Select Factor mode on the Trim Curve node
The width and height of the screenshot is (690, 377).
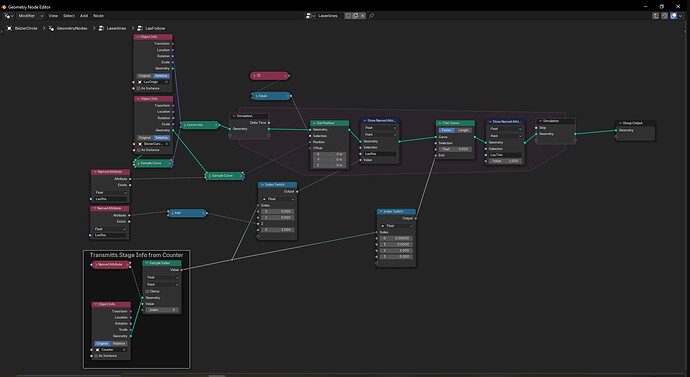(x=446, y=130)
